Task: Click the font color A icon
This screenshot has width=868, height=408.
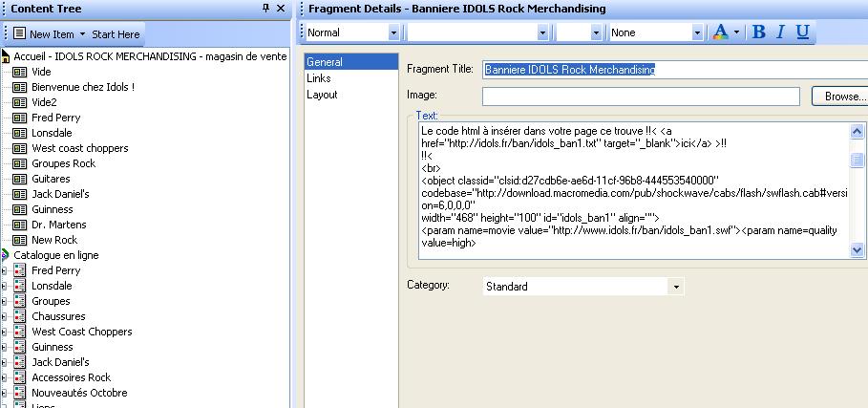Action: (719, 32)
